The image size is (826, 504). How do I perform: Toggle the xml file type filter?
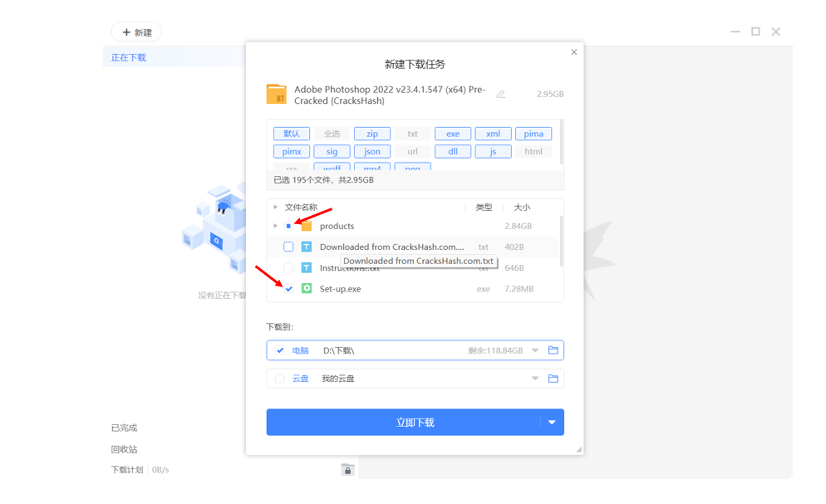493,134
